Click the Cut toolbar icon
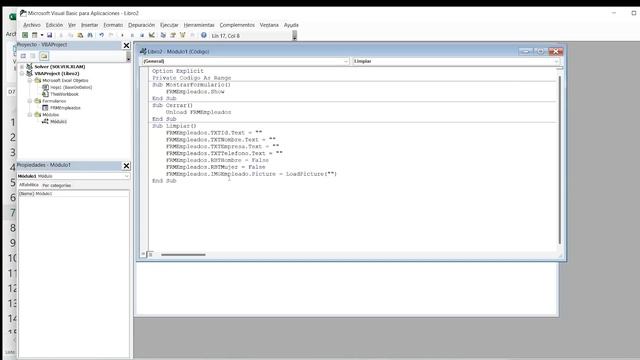640x360 pixels. (61, 36)
